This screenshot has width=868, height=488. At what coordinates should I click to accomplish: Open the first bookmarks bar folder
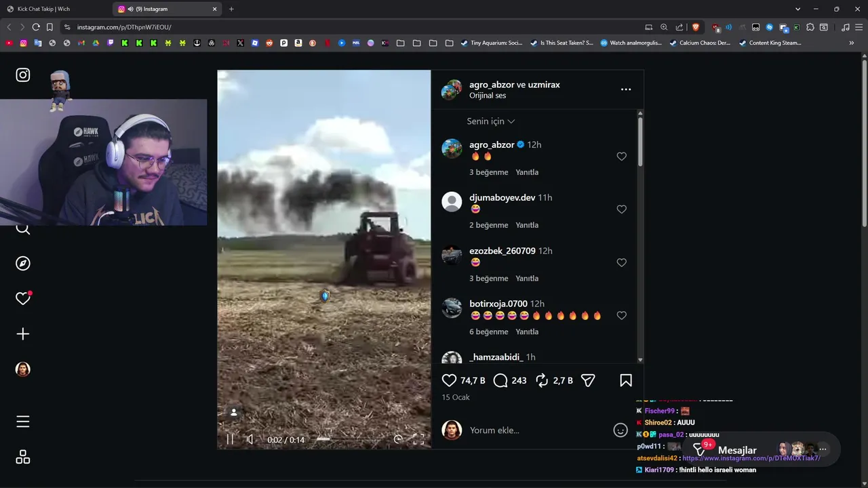pos(400,43)
